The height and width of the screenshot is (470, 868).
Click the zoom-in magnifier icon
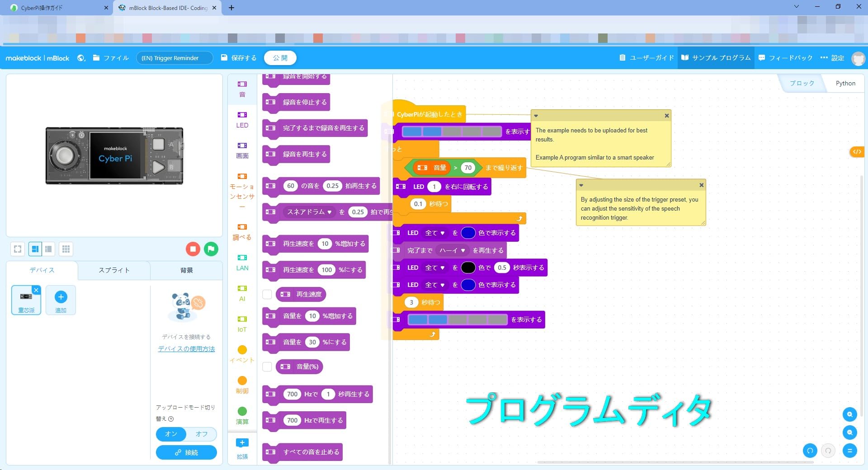click(x=850, y=414)
